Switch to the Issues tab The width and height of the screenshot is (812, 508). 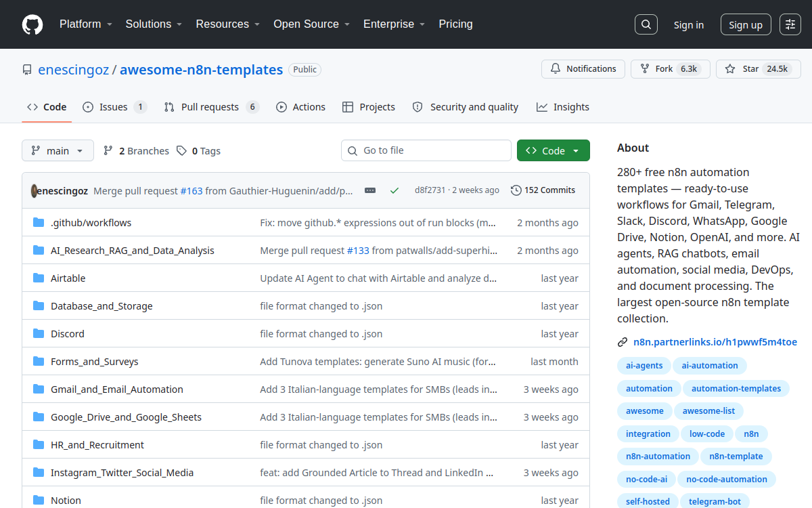coord(115,107)
